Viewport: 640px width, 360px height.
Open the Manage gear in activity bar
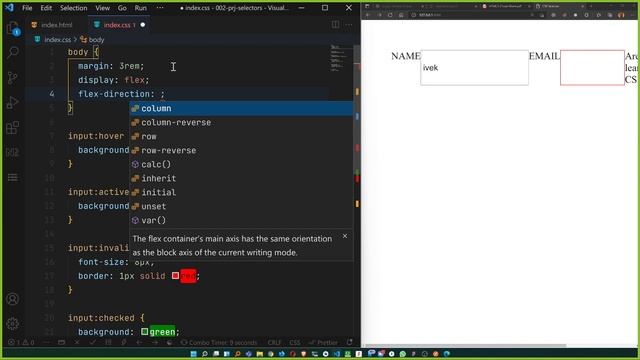click(x=13, y=323)
